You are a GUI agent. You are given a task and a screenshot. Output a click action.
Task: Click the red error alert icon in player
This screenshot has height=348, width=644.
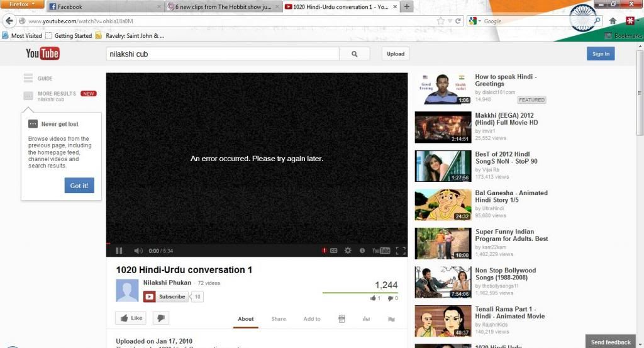pos(324,250)
